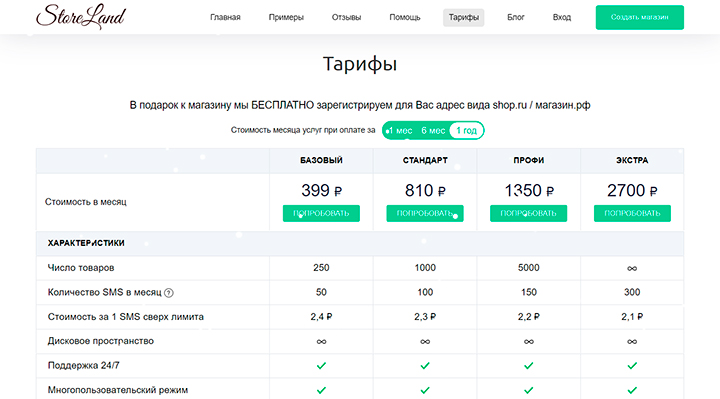Click Экстра checkmark for Поддержка 24/7
The image size is (720, 399).
(632, 365)
